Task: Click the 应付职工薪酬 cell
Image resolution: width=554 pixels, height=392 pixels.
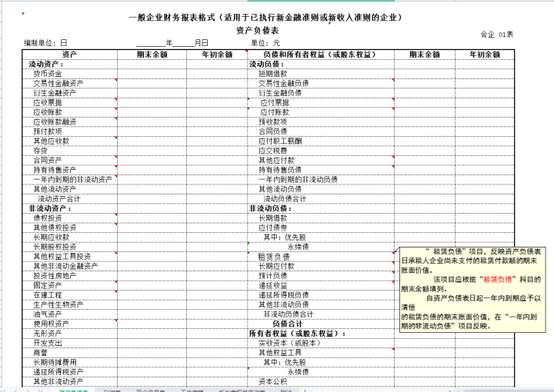Action: [321, 141]
